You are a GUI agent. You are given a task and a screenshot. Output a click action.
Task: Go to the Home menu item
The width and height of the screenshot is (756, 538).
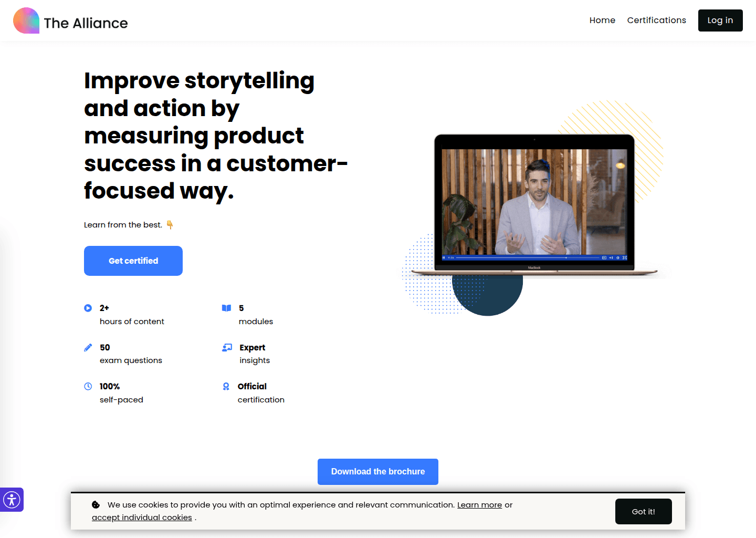[x=602, y=20]
